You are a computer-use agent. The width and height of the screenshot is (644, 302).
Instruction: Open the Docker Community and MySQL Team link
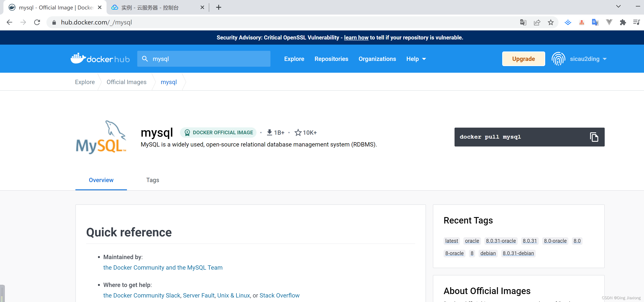click(x=163, y=267)
